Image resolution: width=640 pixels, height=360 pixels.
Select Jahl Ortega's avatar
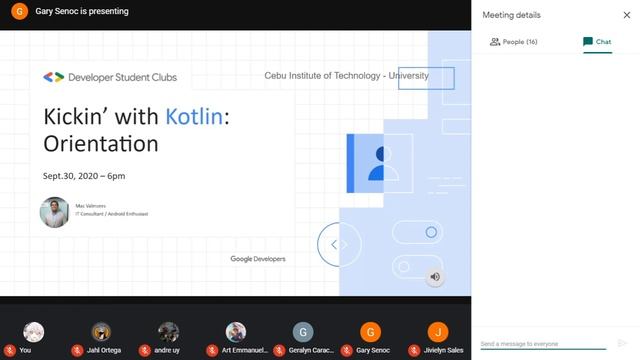(101, 332)
